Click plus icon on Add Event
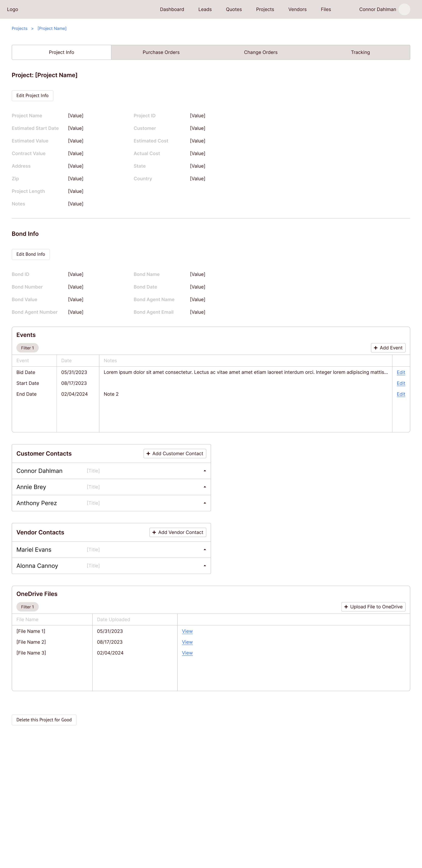The width and height of the screenshot is (422, 868). pyautogui.click(x=376, y=348)
